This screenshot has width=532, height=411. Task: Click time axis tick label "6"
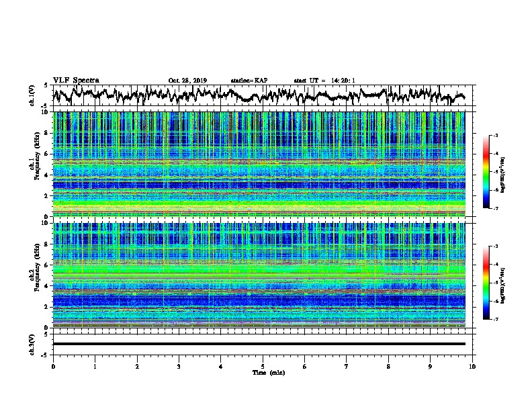(x=305, y=367)
